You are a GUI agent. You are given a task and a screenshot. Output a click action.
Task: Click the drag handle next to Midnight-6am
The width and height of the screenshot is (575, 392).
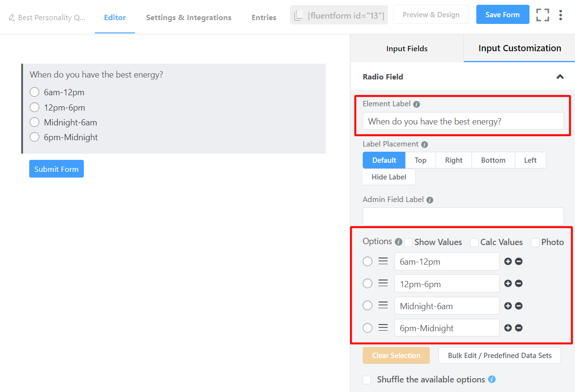coord(382,305)
